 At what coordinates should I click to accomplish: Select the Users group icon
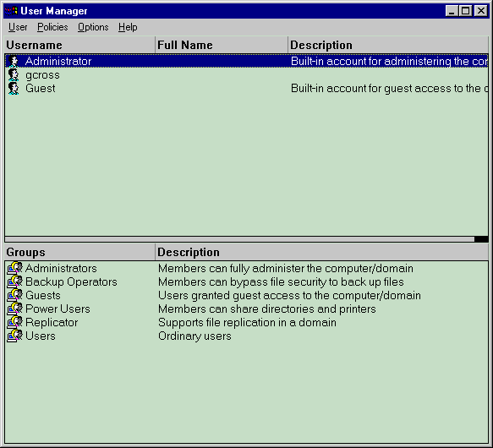[x=14, y=336]
